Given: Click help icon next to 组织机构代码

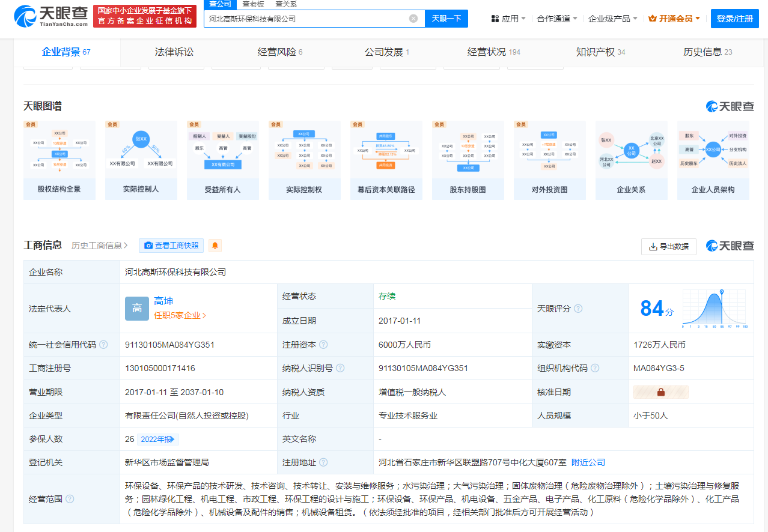Looking at the screenshot, I should click(x=595, y=368).
